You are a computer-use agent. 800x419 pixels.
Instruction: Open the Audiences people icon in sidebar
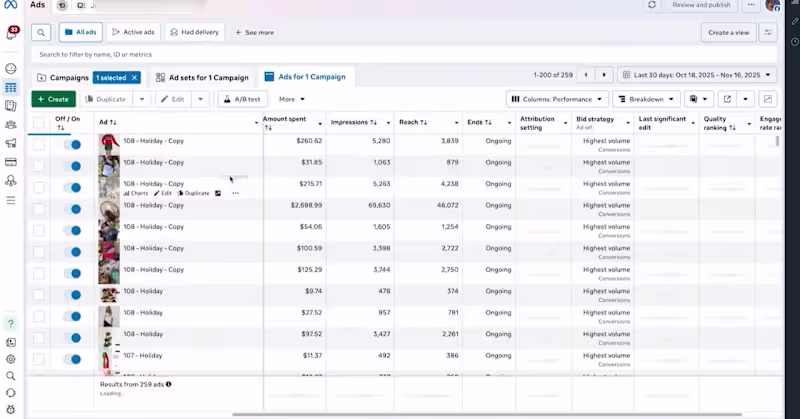(10, 125)
